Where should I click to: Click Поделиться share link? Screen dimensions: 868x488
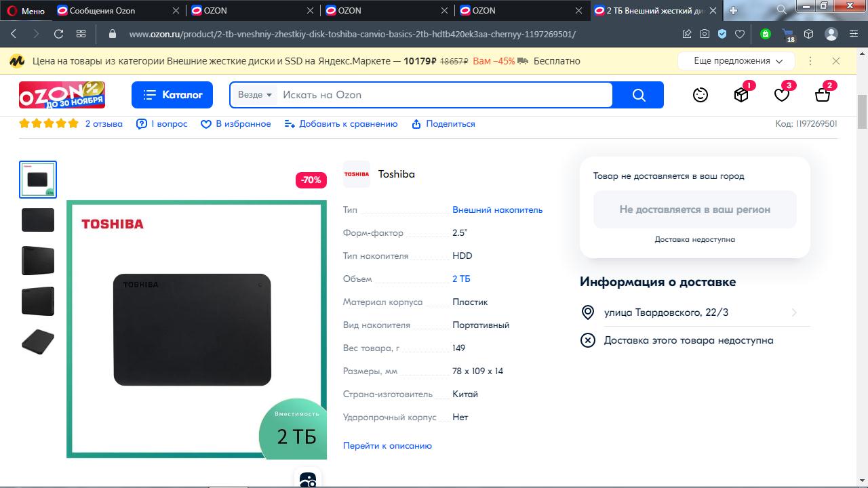pyautogui.click(x=443, y=124)
